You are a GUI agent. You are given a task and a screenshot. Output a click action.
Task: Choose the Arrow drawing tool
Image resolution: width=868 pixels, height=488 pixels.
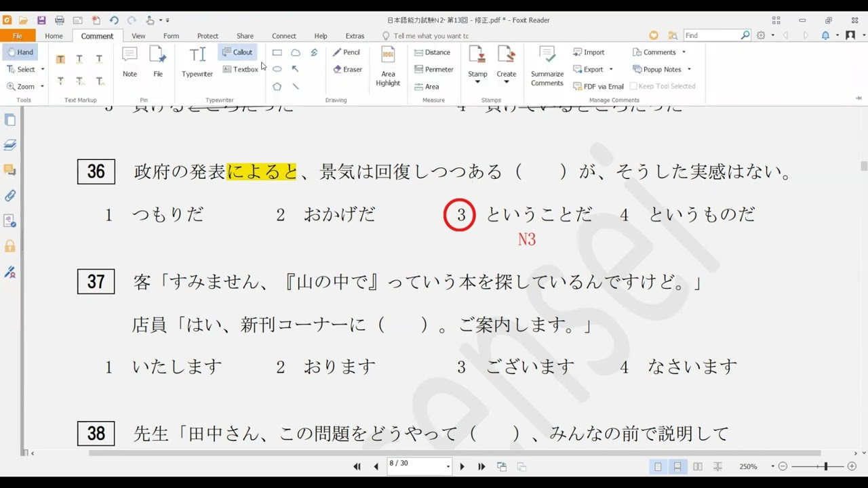[296, 69]
